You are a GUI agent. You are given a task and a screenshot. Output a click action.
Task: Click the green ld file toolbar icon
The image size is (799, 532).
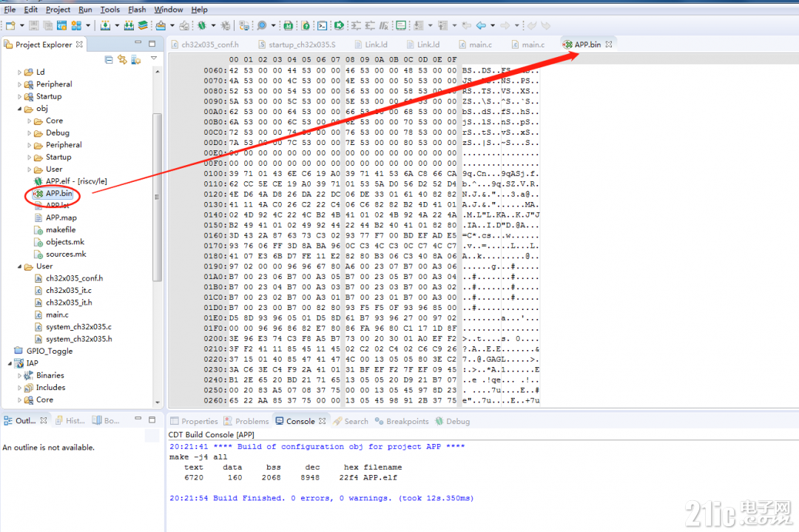[288, 25]
